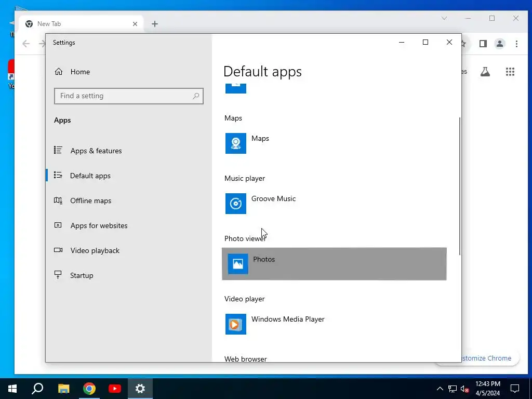Open the Windows Start menu
The height and width of the screenshot is (399, 532).
click(12, 389)
